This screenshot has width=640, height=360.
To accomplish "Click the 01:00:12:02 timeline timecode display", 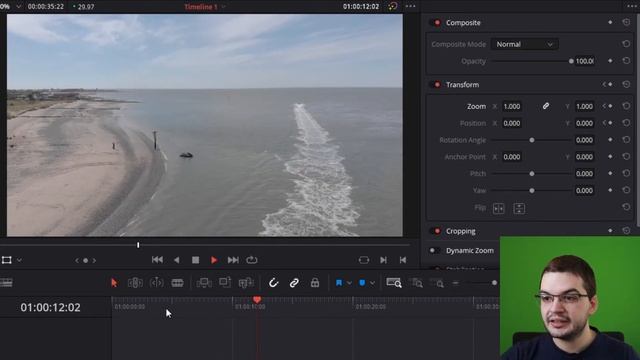I will (50, 307).
